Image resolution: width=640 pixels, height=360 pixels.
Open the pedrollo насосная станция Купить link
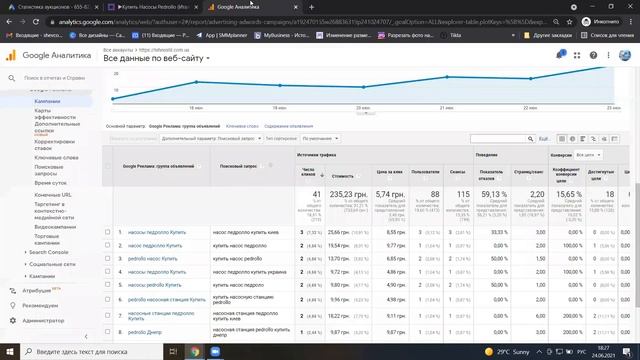coord(167,300)
